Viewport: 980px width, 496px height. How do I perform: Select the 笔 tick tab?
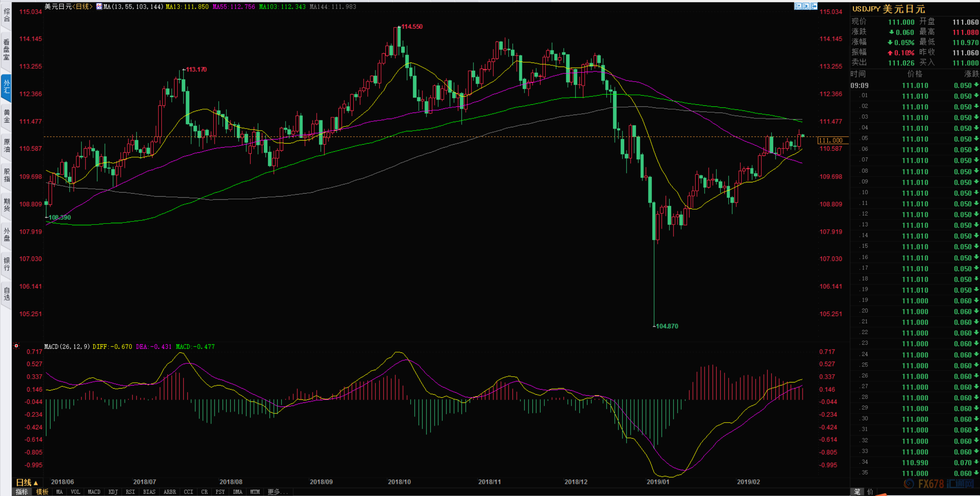(x=857, y=492)
